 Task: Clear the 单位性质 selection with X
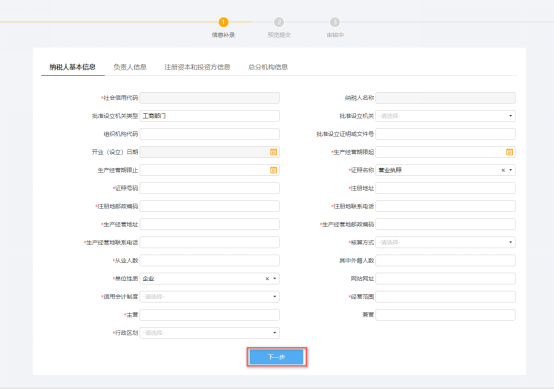267,279
